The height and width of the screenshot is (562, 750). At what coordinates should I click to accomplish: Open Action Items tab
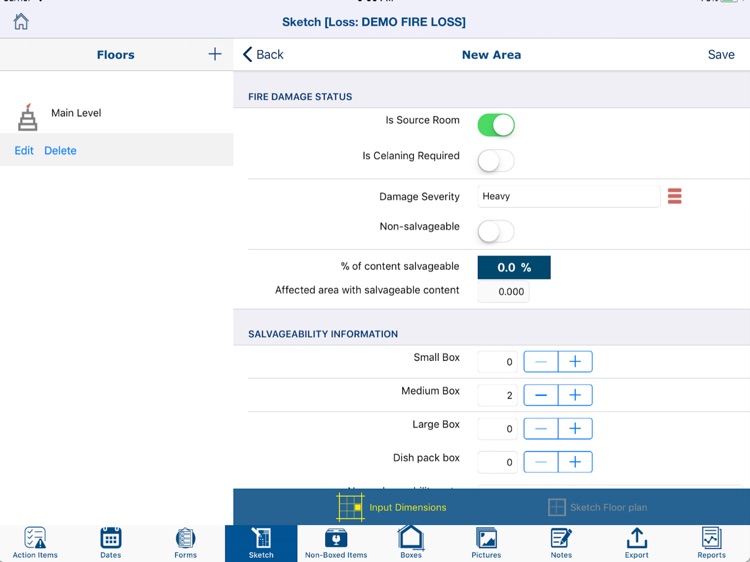[35, 543]
